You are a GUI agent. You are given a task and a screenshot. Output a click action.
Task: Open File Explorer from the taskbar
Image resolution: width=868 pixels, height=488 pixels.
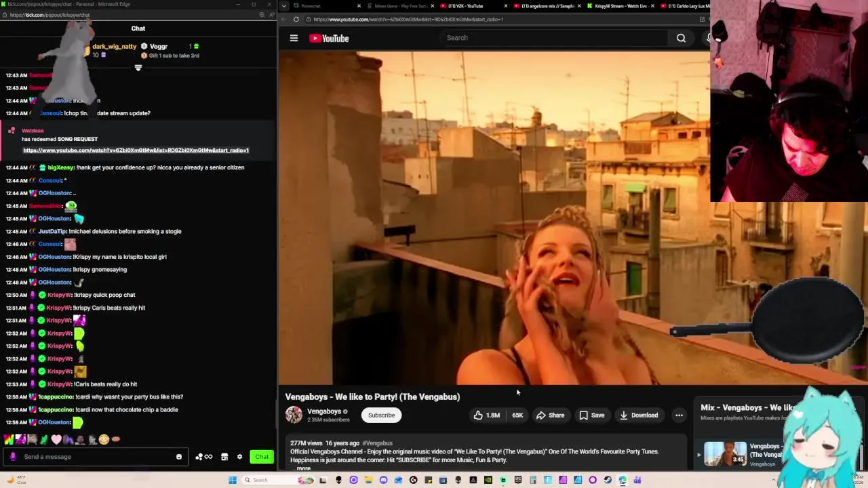(368, 480)
